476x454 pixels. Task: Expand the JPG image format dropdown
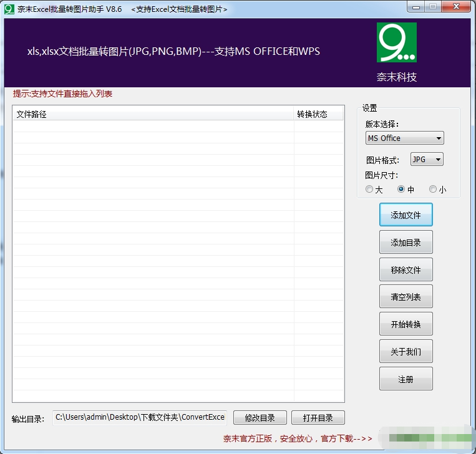pyautogui.click(x=427, y=160)
